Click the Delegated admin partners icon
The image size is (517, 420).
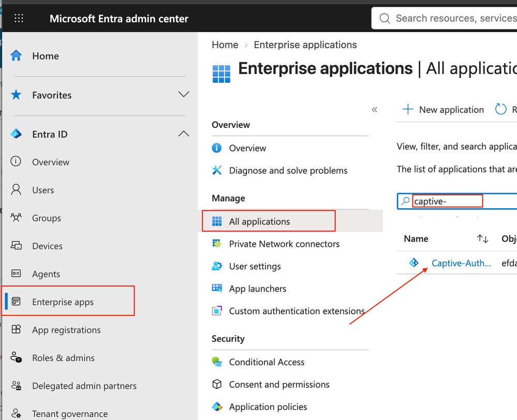tap(16, 385)
